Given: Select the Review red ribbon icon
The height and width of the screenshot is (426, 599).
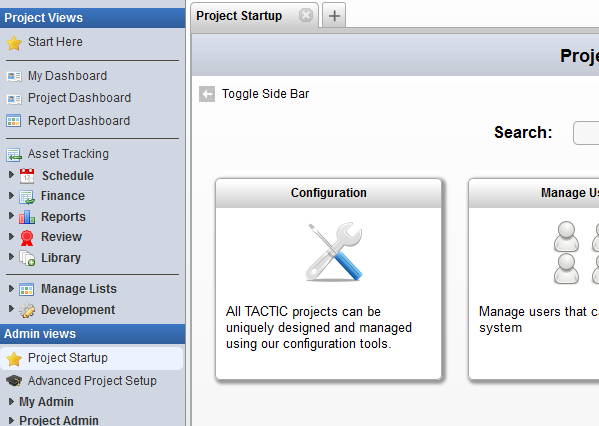Looking at the screenshot, I should click(27, 238).
